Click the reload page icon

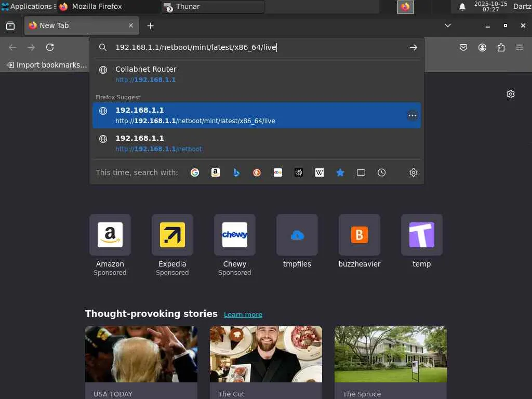[x=50, y=47]
